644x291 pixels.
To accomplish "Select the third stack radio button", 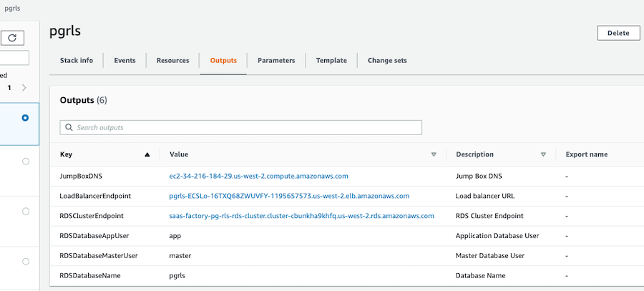I will [x=26, y=212].
